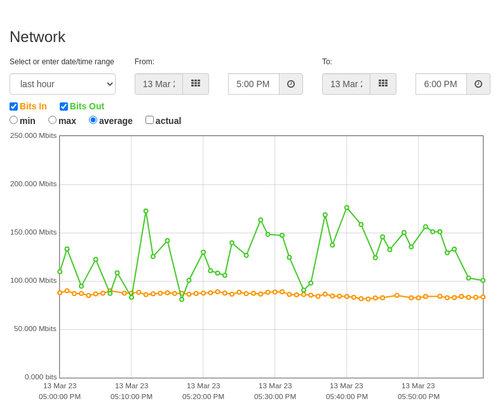Click the From date field showing 13 Mar

(x=159, y=84)
